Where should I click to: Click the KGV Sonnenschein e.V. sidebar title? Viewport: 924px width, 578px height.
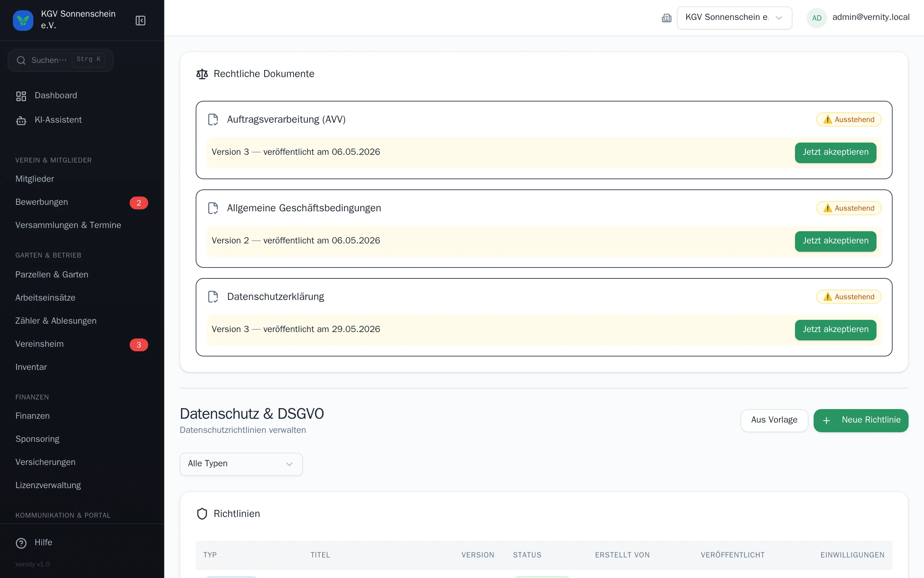[x=78, y=20]
